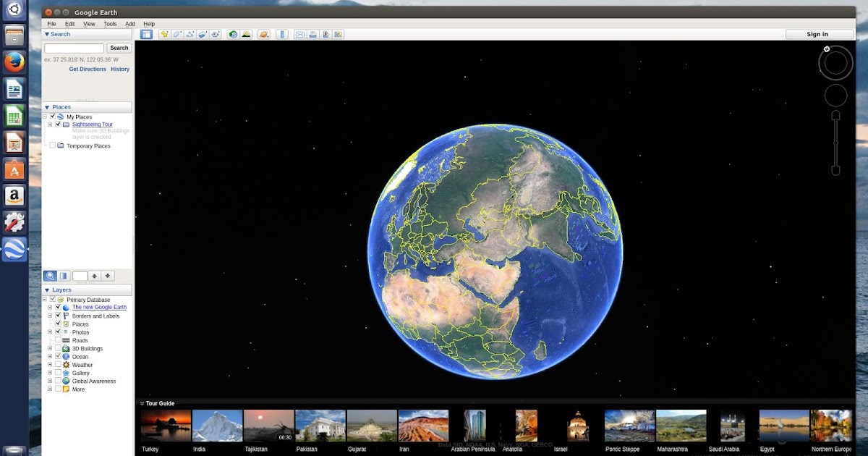Collapse the Primary Database tree
This screenshot has width=868, height=456.
tap(46, 299)
